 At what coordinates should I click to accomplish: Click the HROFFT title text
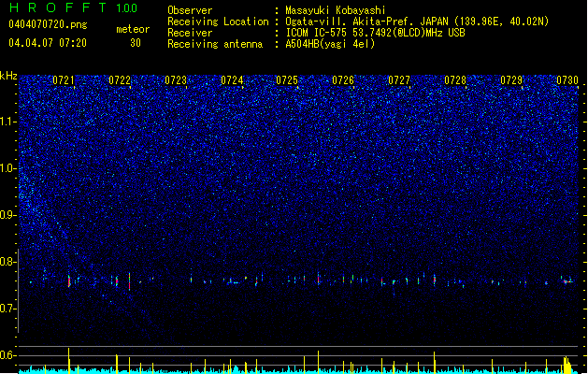(x=59, y=7)
